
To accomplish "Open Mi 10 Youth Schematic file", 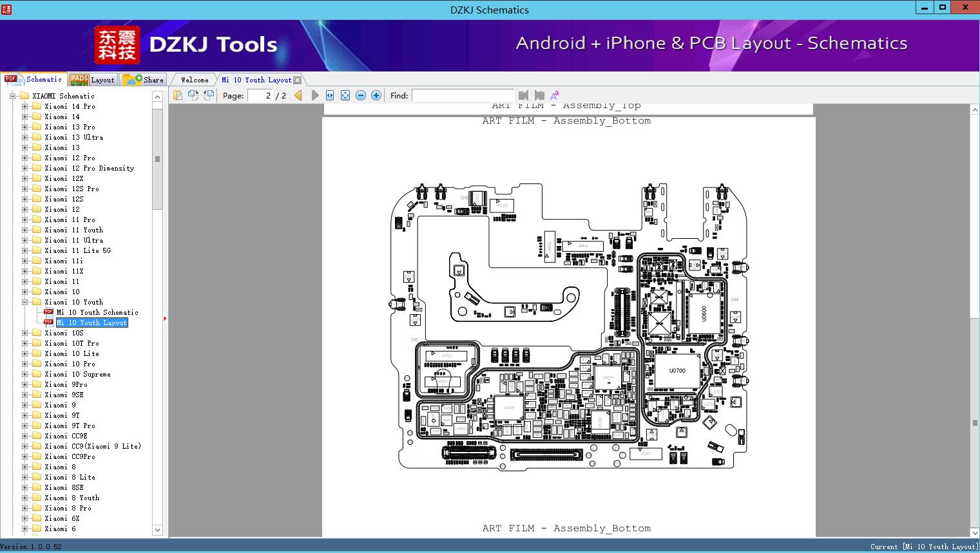I will tap(97, 312).
